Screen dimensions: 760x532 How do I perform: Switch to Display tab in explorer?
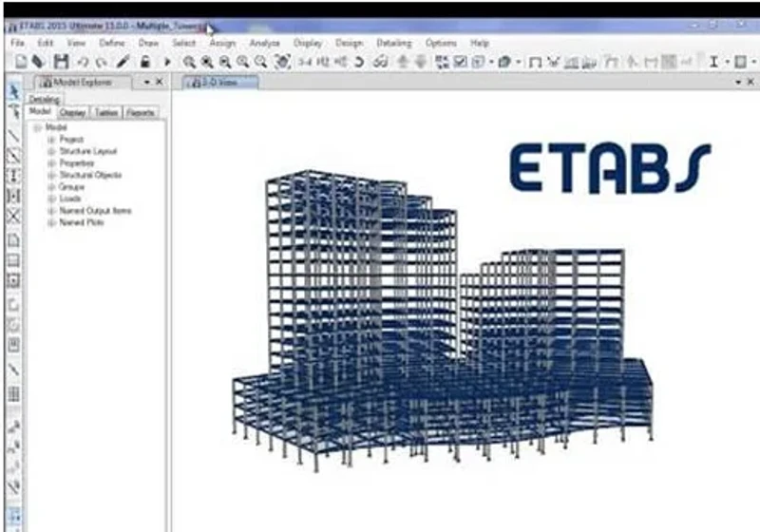(73, 112)
